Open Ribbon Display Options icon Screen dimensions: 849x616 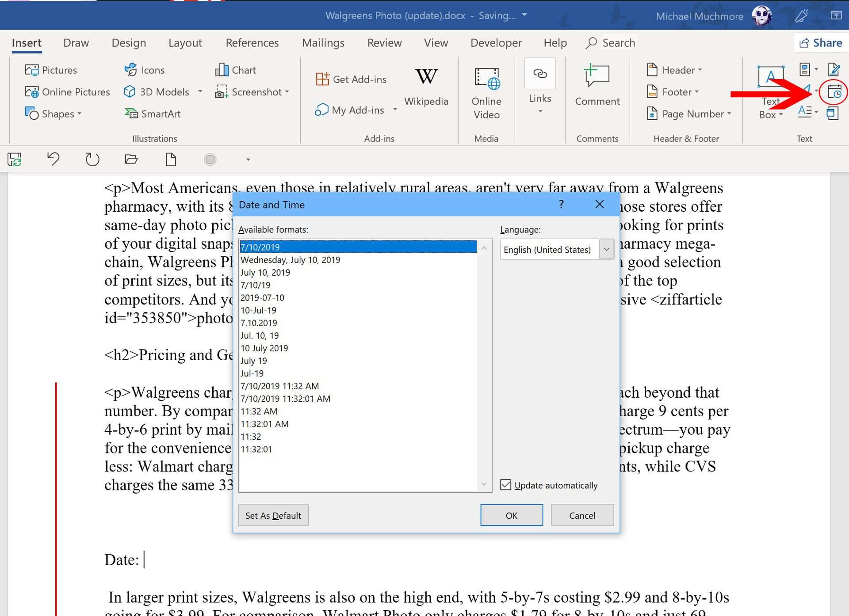[x=836, y=15]
